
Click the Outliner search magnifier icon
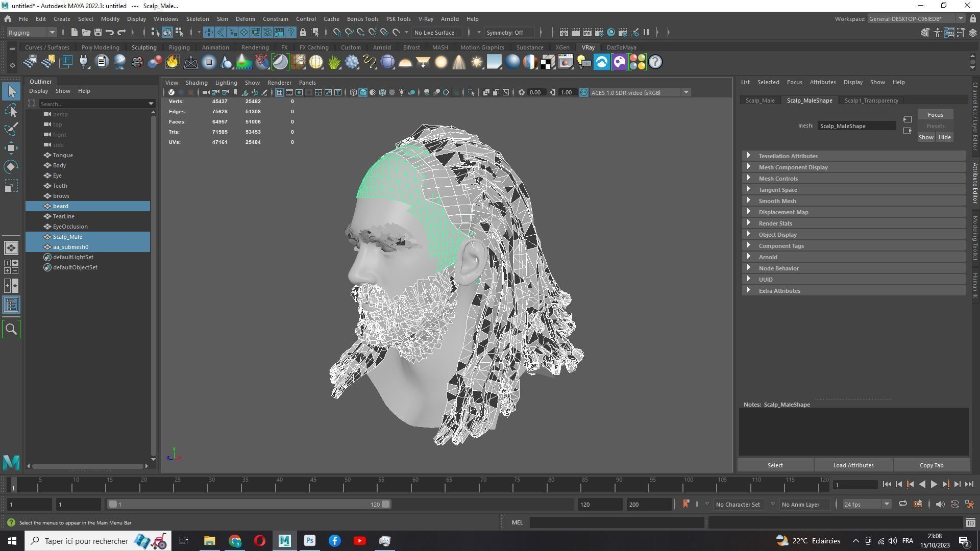11,329
